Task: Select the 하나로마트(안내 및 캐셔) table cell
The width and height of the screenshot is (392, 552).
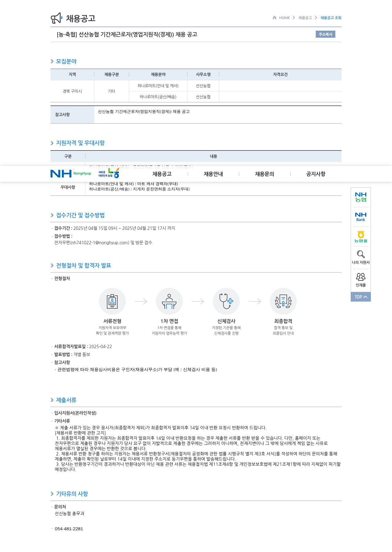Action: click(158, 86)
